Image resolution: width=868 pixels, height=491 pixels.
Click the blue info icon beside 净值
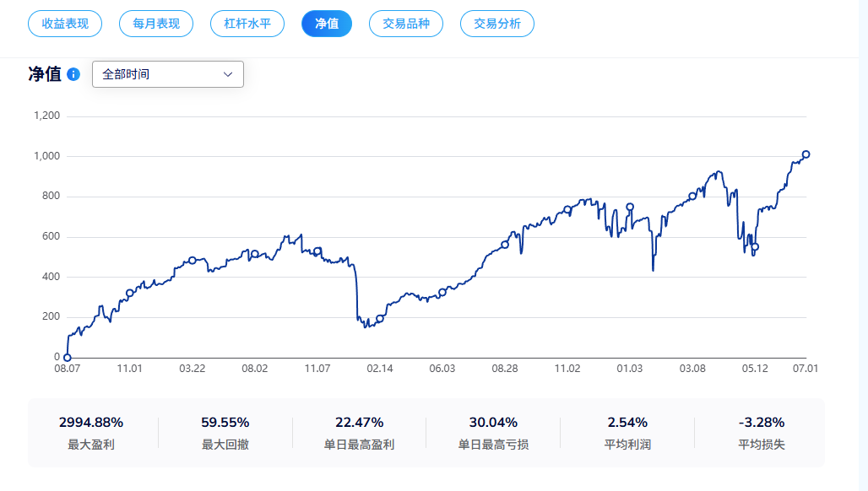coord(73,74)
